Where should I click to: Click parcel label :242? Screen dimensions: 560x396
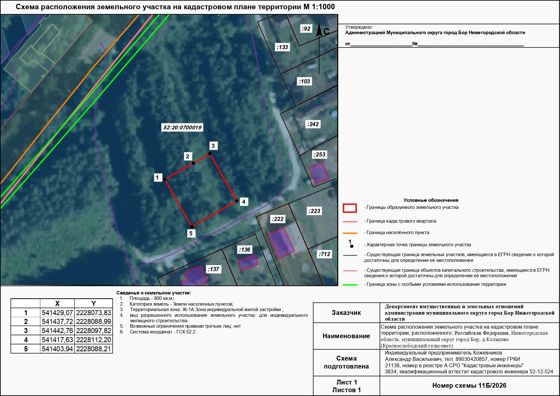point(313,124)
